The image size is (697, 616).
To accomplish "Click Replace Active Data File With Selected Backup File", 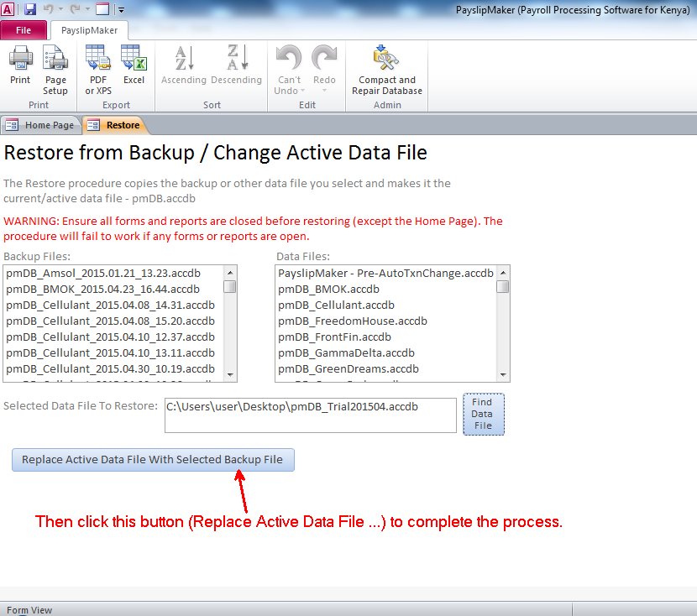I will coord(153,460).
